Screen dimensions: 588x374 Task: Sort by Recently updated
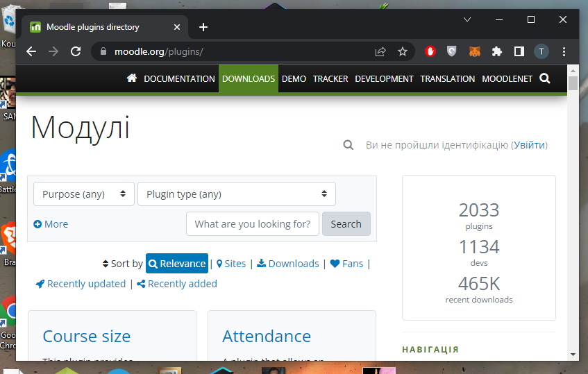(x=81, y=284)
